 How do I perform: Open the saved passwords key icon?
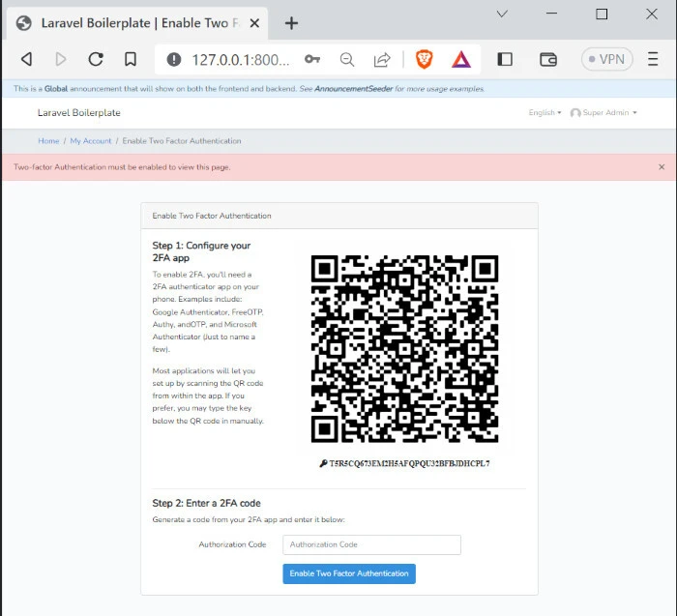311,59
